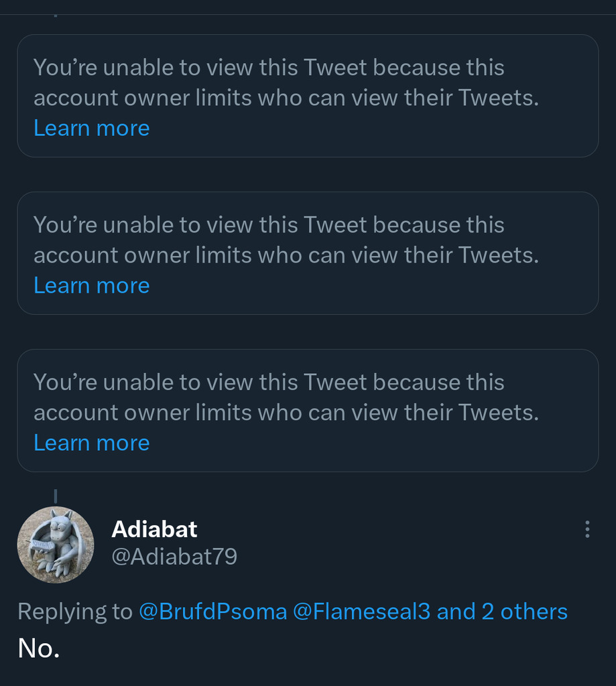
Task: Click Learn more in the first restricted notice
Action: 92,128
